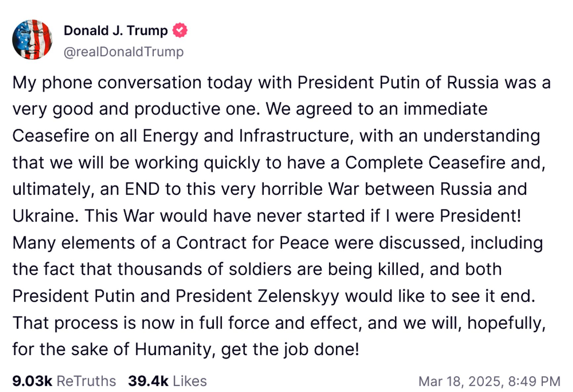Click the red verified checkmark badge
The image size is (573, 392).
[x=180, y=30]
